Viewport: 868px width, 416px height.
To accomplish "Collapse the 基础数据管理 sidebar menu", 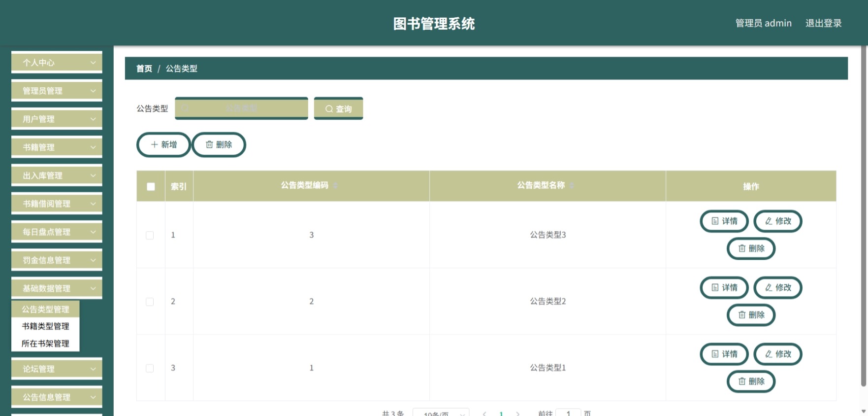I will pos(57,288).
